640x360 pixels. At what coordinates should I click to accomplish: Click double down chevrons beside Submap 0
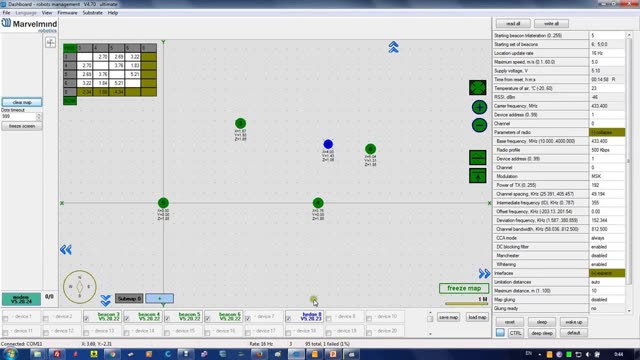[105, 300]
